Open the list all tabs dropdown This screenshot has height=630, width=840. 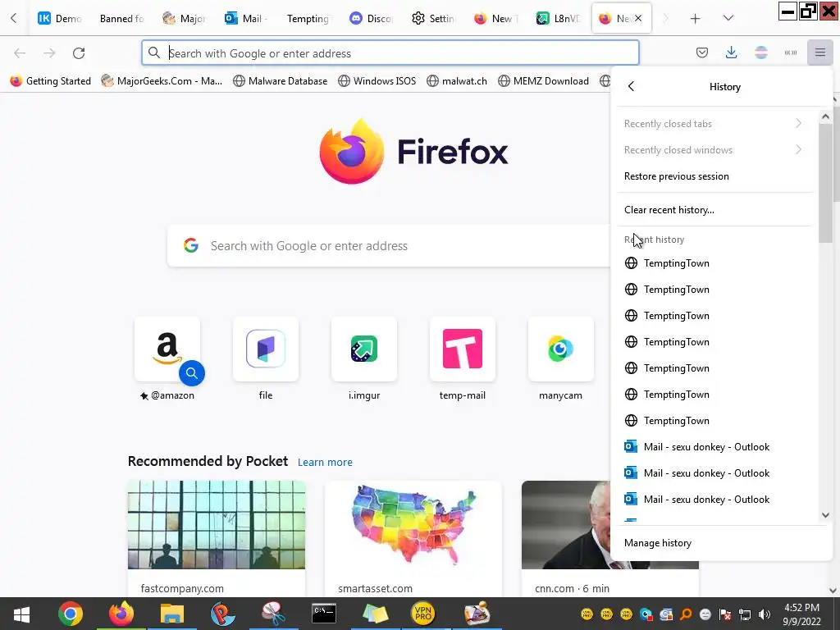pyautogui.click(x=728, y=19)
